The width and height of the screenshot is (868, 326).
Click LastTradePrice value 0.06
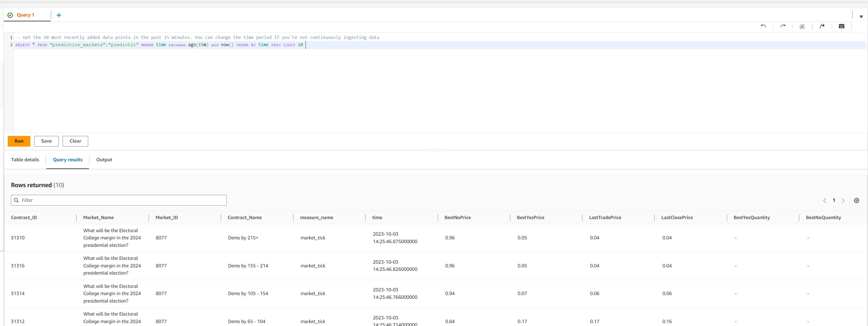pos(594,293)
